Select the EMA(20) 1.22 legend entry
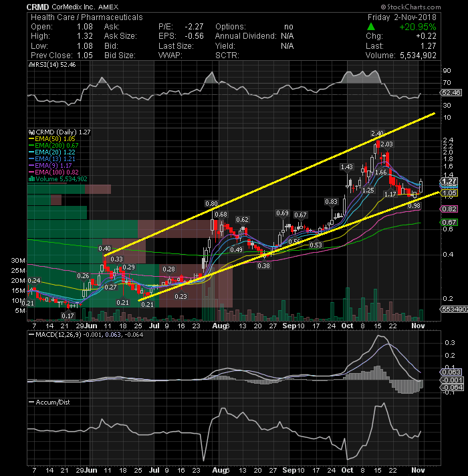The width and height of the screenshot is (468, 476). pyautogui.click(x=52, y=152)
